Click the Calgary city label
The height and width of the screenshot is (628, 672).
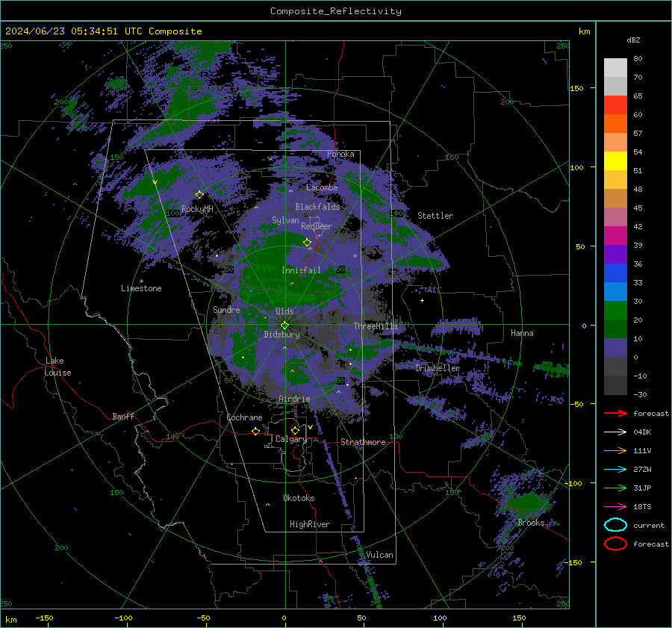pyautogui.click(x=291, y=439)
